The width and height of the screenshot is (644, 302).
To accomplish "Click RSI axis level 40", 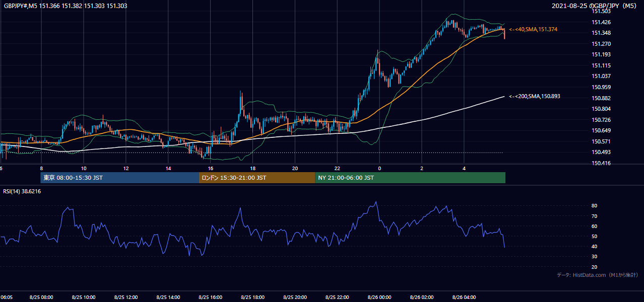I will click(595, 246).
